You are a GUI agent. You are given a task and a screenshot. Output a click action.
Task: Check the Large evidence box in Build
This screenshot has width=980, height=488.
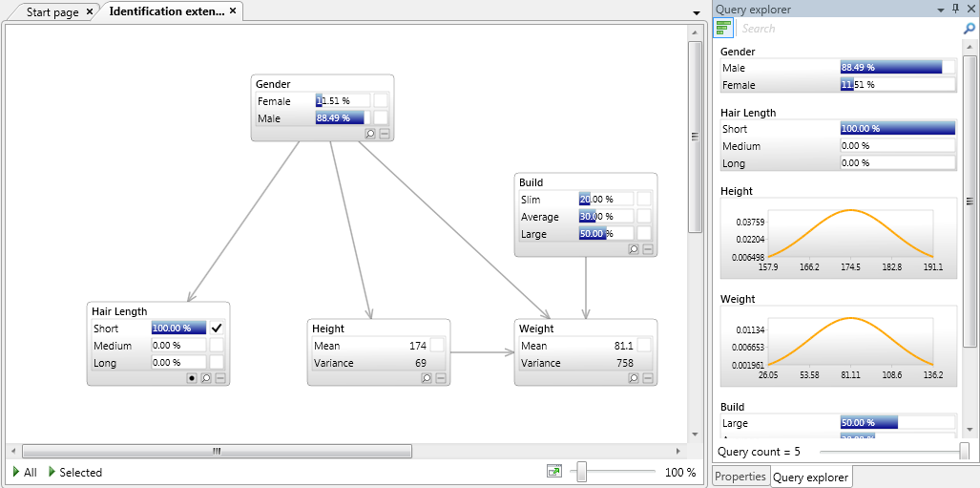tap(644, 233)
